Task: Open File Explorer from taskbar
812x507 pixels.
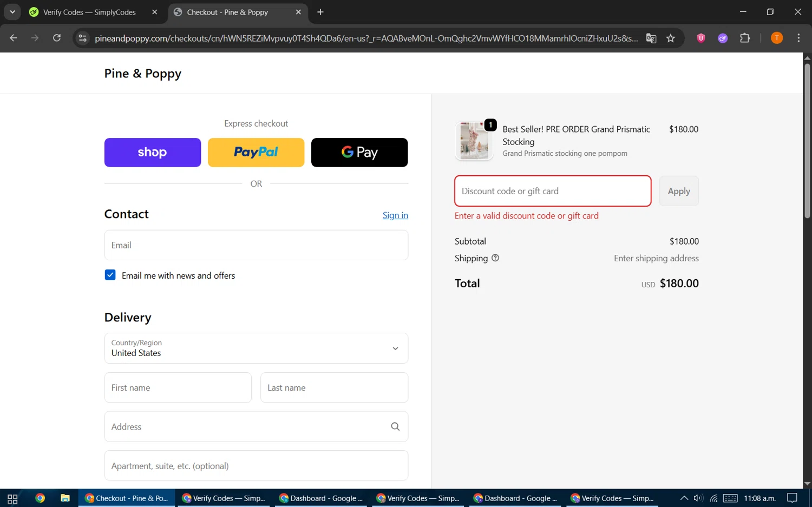Action: pos(65,498)
